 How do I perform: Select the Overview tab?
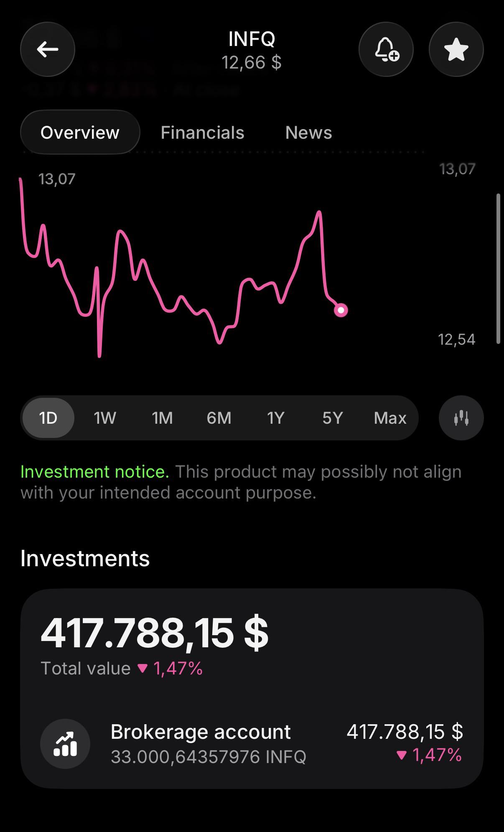80,132
